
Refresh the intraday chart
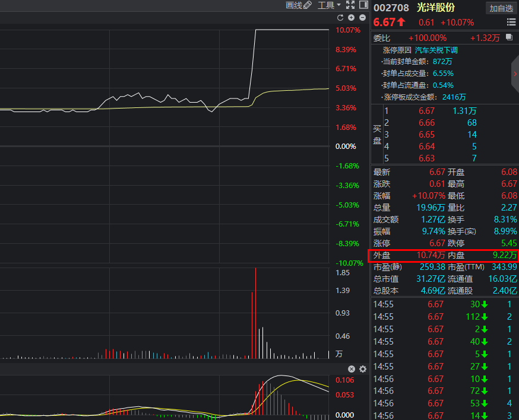pyautogui.click(x=340, y=18)
